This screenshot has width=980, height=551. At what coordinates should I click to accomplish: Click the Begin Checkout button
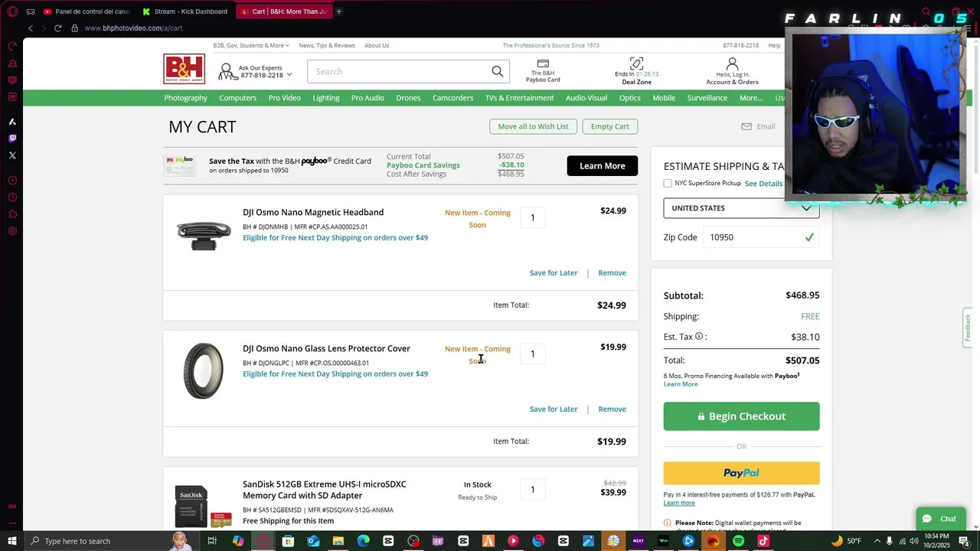tap(741, 416)
